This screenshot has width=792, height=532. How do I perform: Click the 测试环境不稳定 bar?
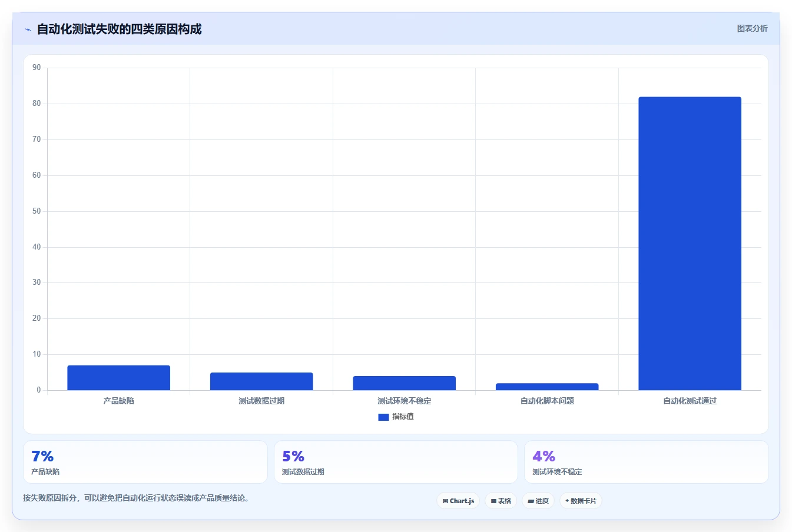(x=405, y=383)
